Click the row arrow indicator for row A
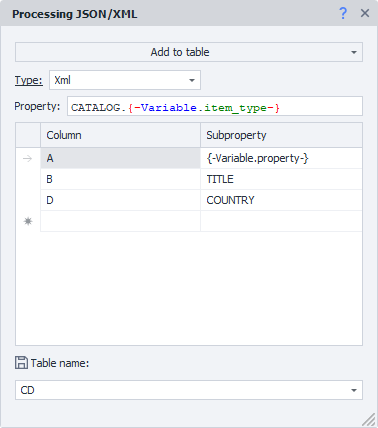378x428 pixels. (28, 158)
